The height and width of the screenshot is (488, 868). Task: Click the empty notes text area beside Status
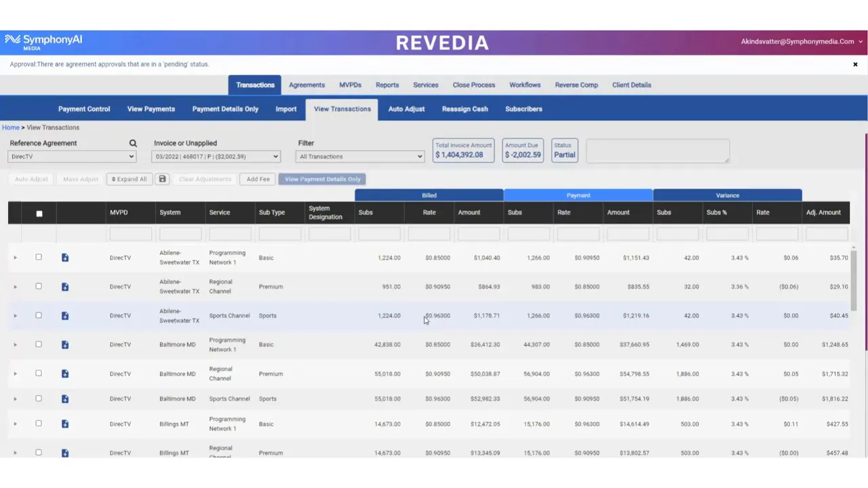658,150
